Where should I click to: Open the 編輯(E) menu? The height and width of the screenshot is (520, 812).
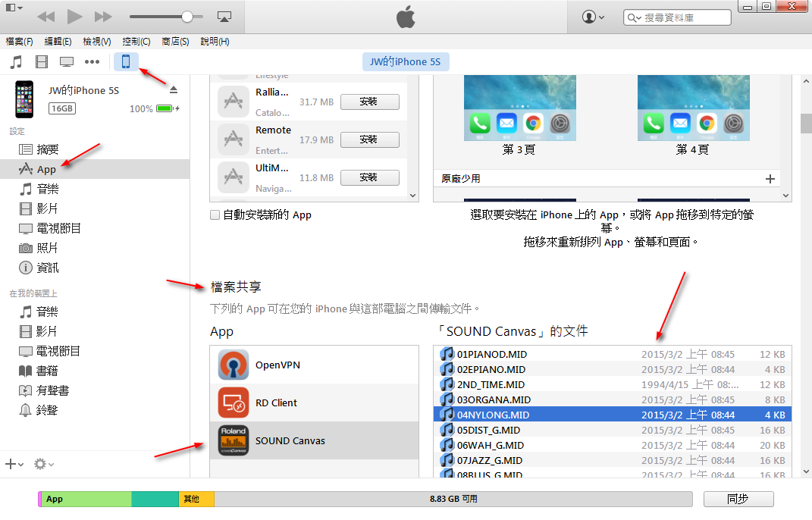point(58,42)
